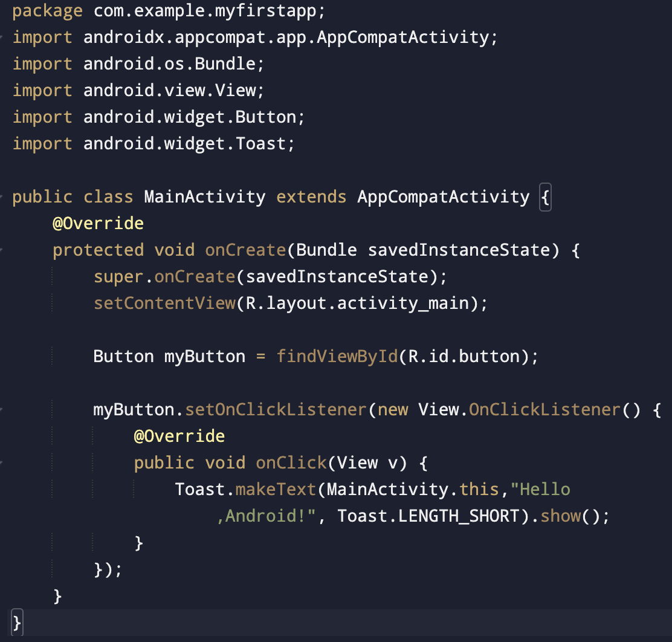
Task: Click the "extends" keyword
Action: click(x=311, y=197)
